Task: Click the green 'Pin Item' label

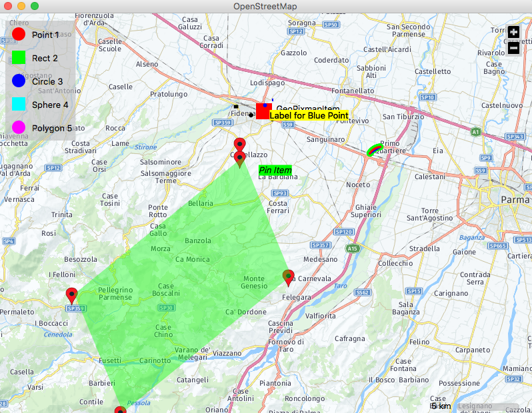Action: pyautogui.click(x=275, y=170)
